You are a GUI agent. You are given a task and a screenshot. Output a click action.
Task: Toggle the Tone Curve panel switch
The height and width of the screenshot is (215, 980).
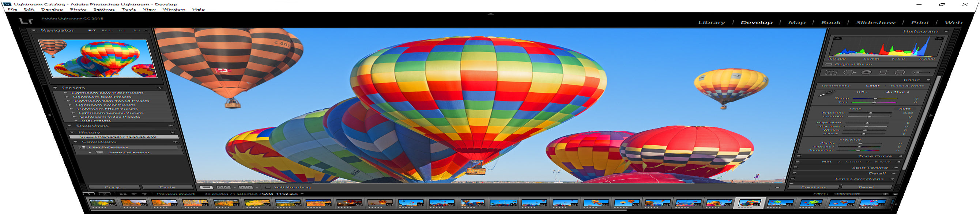[x=799, y=156]
